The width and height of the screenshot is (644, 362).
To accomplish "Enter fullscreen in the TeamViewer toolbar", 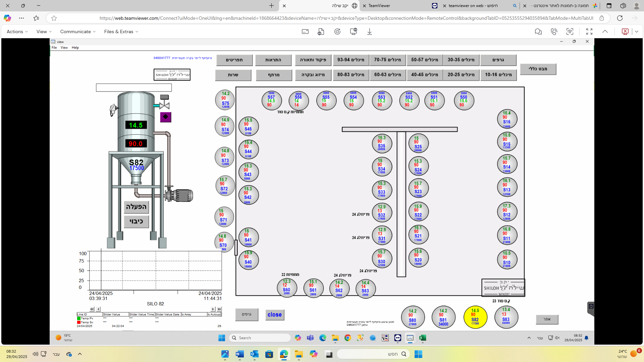I will [x=589, y=32].
